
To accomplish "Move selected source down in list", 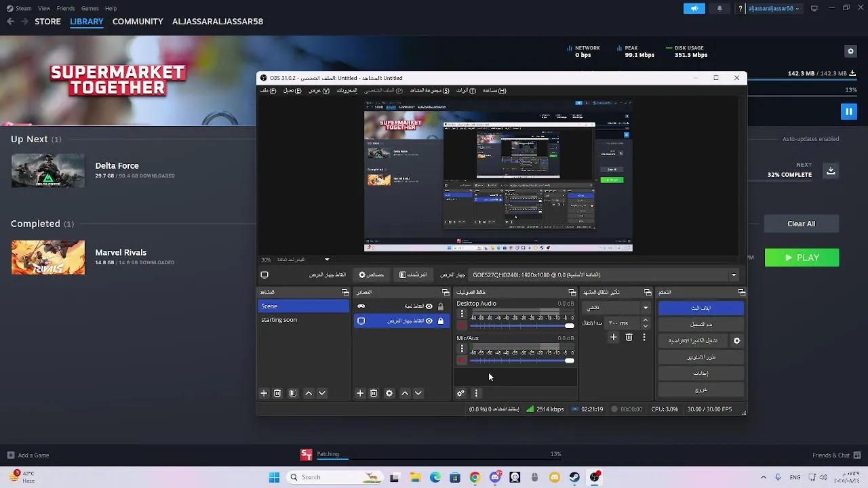I will click(x=418, y=393).
